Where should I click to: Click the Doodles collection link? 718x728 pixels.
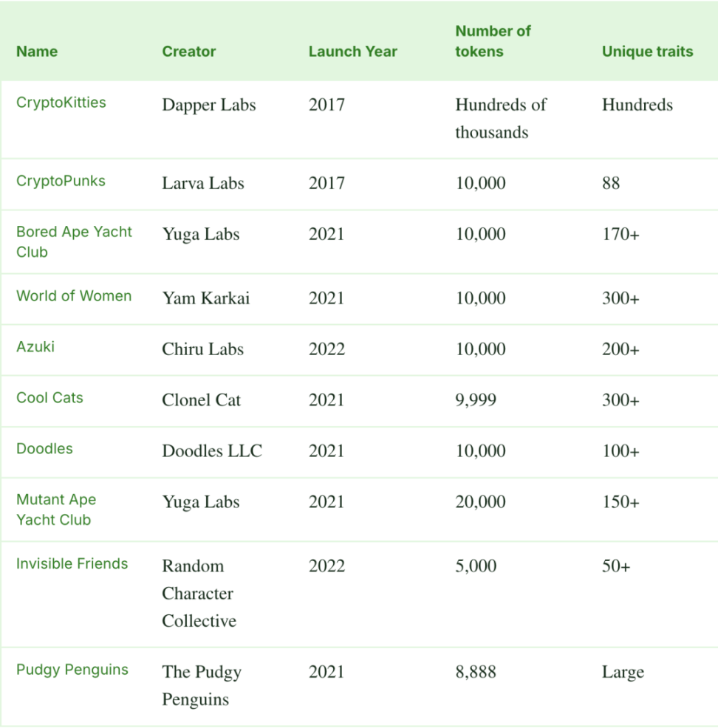(44, 449)
